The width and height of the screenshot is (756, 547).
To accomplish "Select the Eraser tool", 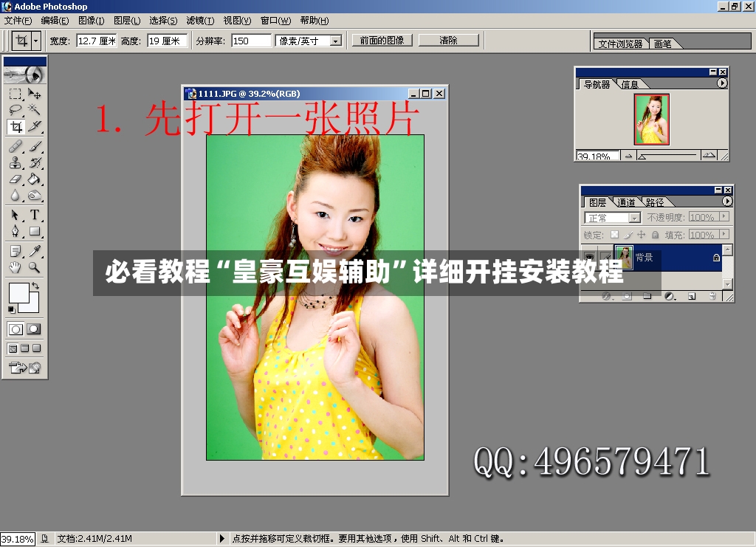I will coord(16,179).
